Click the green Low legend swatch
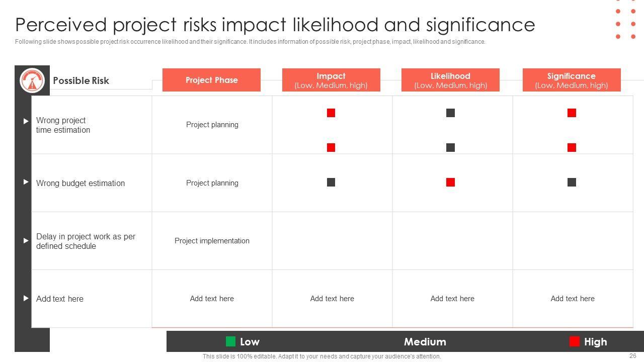The image size is (644, 362). point(230,342)
